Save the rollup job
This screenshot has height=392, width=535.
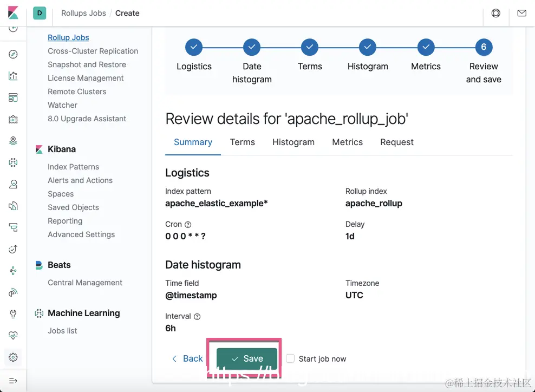click(x=247, y=358)
